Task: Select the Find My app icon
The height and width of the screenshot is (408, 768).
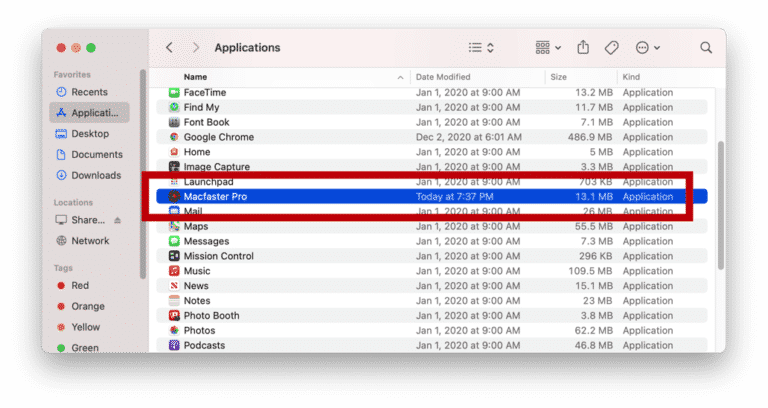Action: tap(174, 107)
